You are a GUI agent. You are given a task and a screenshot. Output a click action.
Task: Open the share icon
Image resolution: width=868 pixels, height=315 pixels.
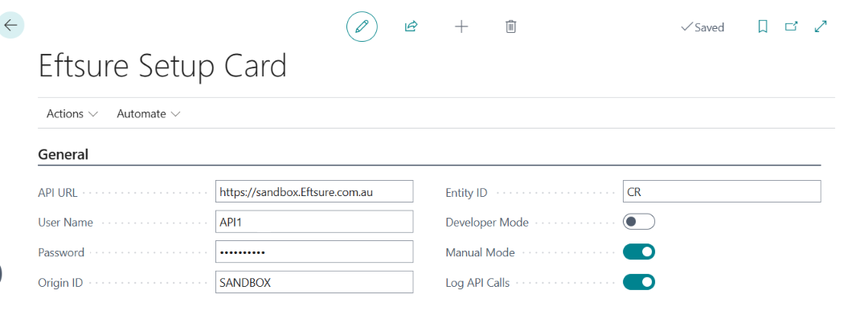[411, 26]
